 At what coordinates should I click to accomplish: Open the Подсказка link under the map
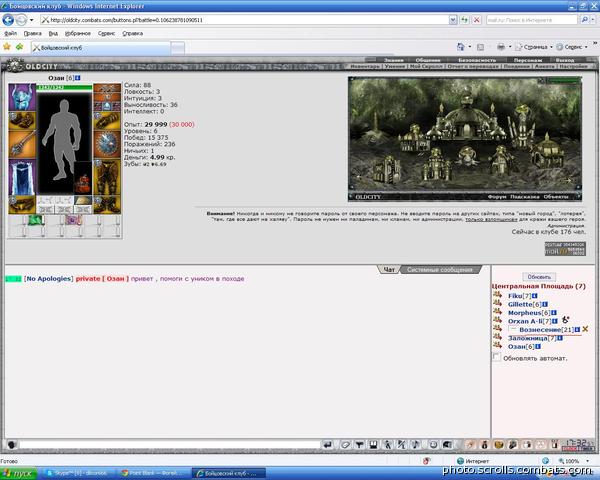coord(524,197)
